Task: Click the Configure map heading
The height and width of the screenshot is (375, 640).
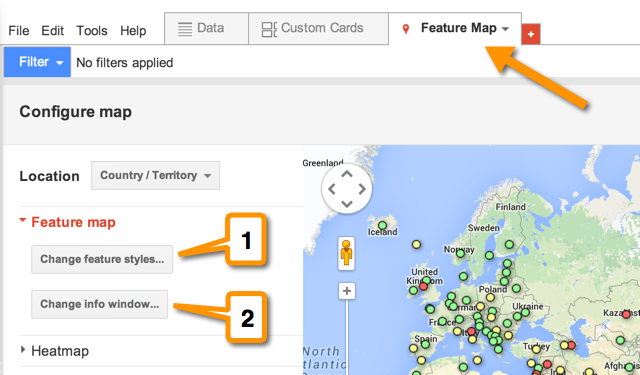Action: pyautogui.click(x=76, y=112)
